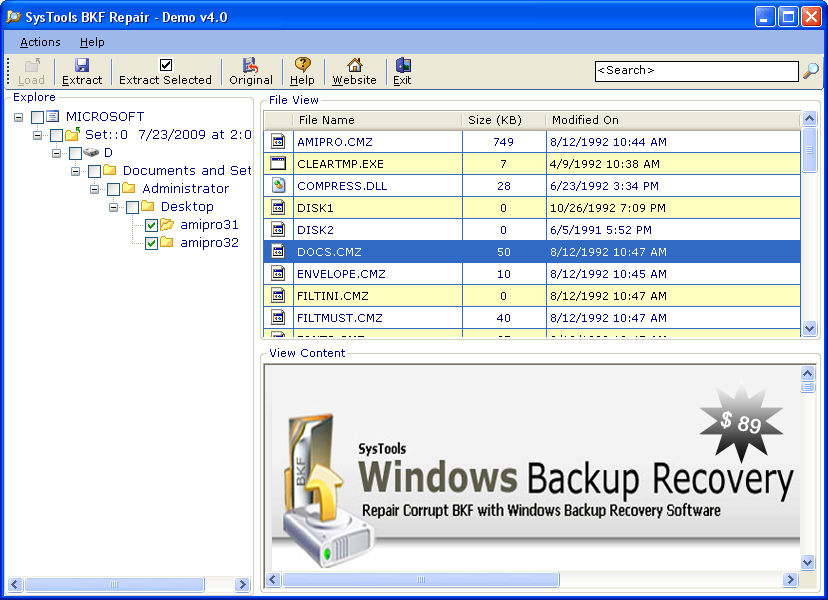Click the Original toolbar icon
The width and height of the screenshot is (828, 600).
pyautogui.click(x=250, y=65)
